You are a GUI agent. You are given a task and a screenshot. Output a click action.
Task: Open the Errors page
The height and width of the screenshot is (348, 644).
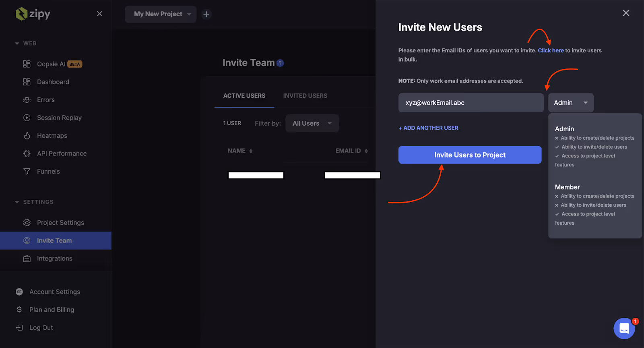tap(46, 100)
